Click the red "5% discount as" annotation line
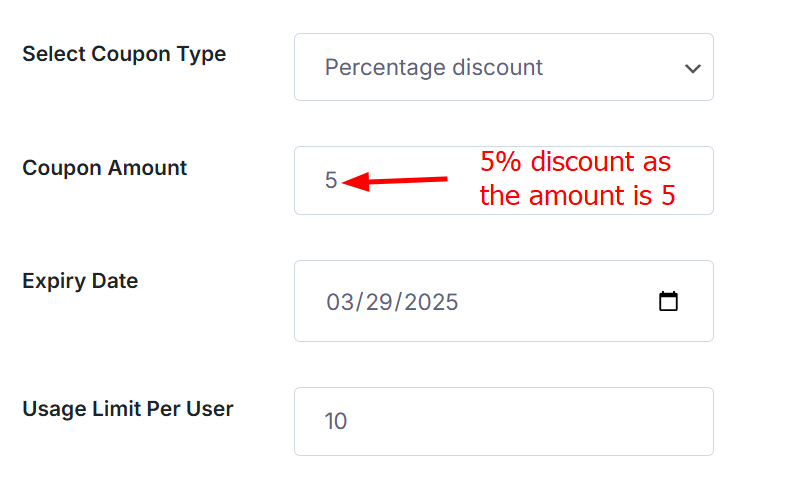 pyautogui.click(x=575, y=161)
